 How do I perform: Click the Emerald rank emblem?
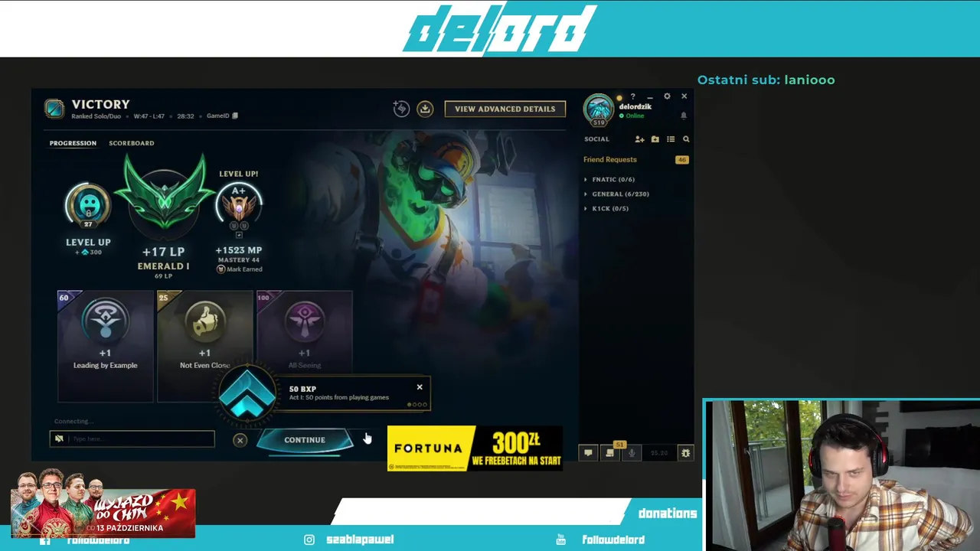pos(164,197)
